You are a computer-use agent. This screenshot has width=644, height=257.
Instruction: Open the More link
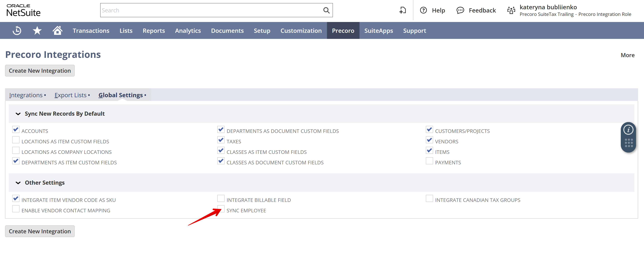(628, 55)
